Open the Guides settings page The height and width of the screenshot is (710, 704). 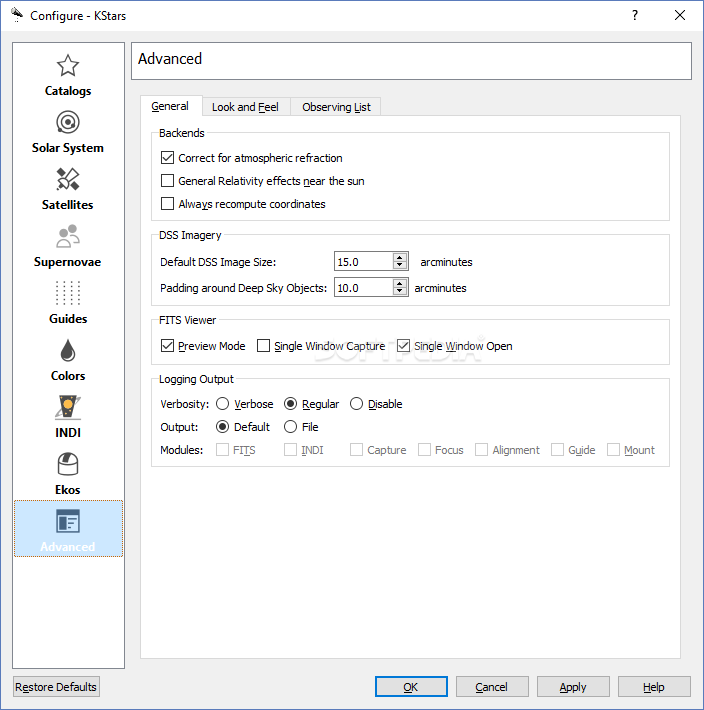(68, 303)
